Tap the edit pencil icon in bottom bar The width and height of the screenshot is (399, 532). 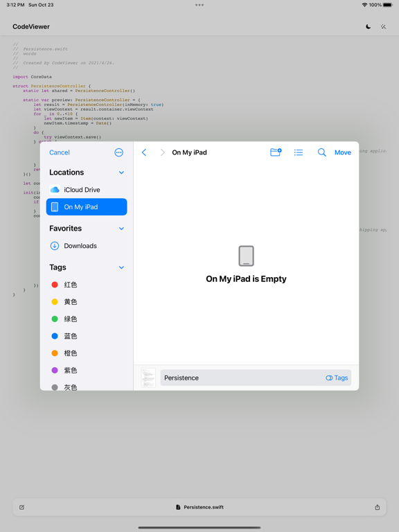coord(21,507)
